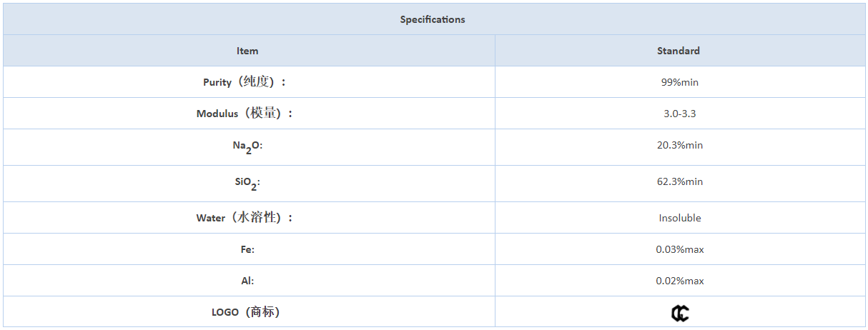This screenshot has height=330, width=868.
Task: Select the SiO2 item cell
Action: 247,184
